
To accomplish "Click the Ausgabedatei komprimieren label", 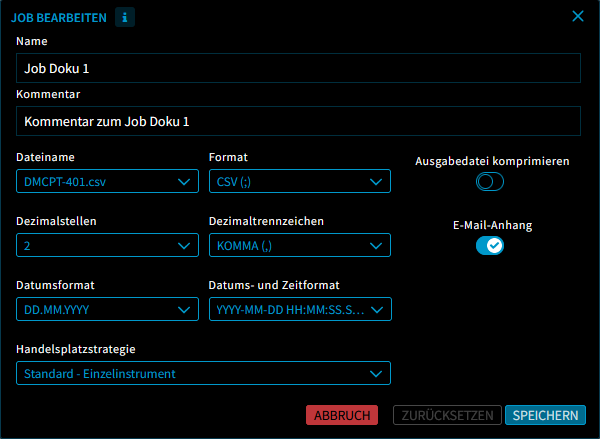I will point(492,161).
